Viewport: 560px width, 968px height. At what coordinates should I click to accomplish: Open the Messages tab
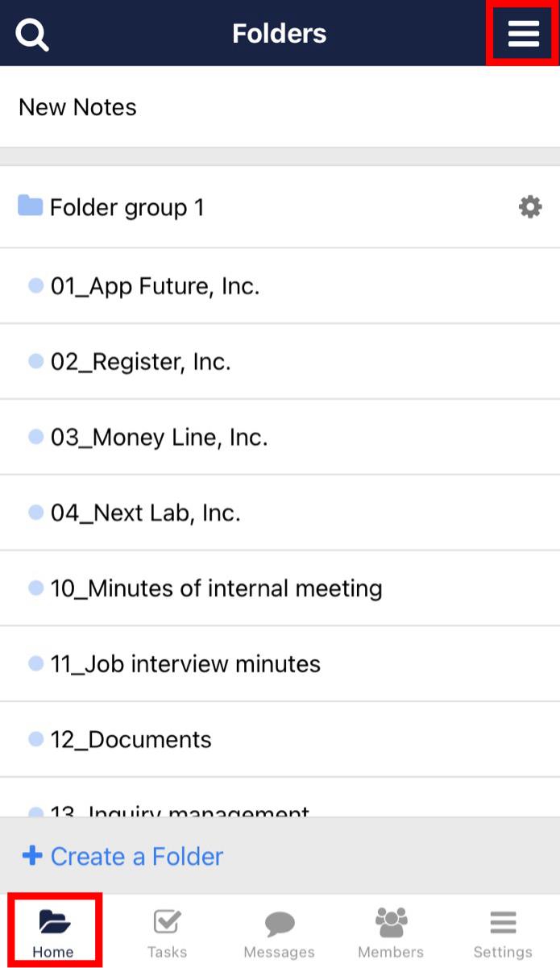[279, 933]
